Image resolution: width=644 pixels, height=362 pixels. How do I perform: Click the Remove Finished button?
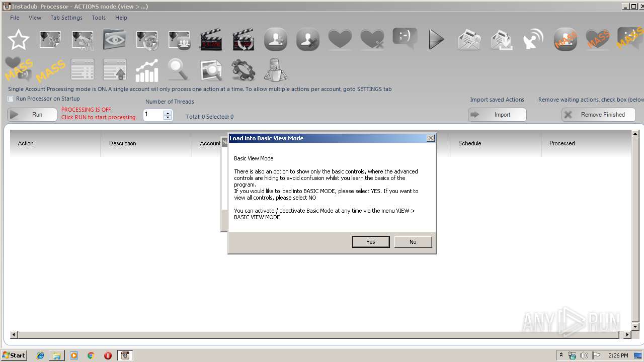599,115
